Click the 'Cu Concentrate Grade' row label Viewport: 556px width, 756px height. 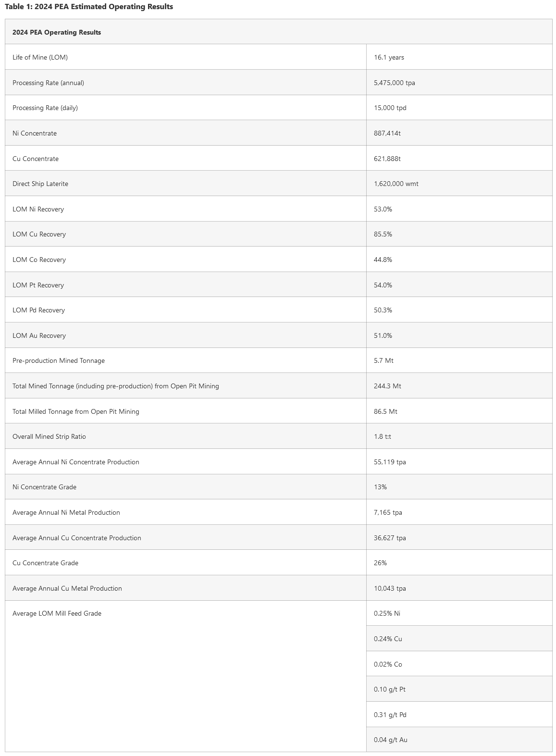(45, 563)
